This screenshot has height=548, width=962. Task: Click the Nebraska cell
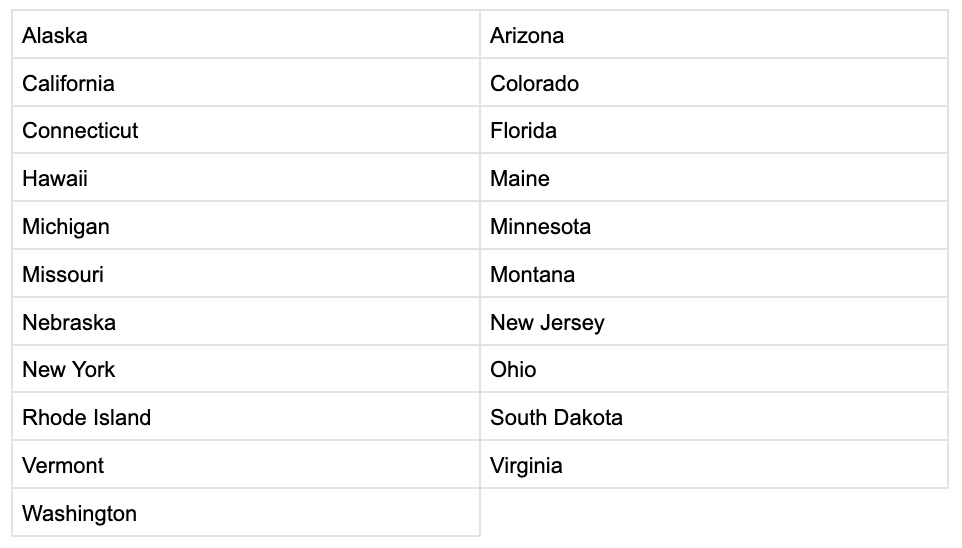point(69,323)
